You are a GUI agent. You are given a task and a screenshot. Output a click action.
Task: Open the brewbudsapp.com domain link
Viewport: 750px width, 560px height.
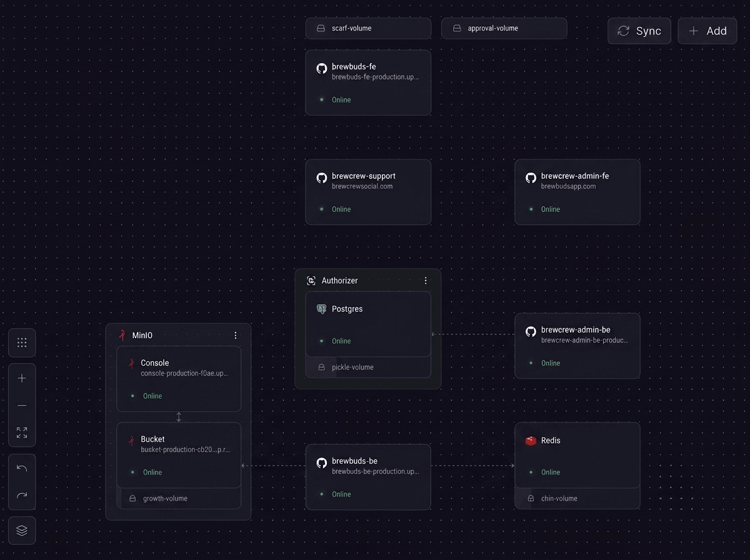pyautogui.click(x=569, y=186)
